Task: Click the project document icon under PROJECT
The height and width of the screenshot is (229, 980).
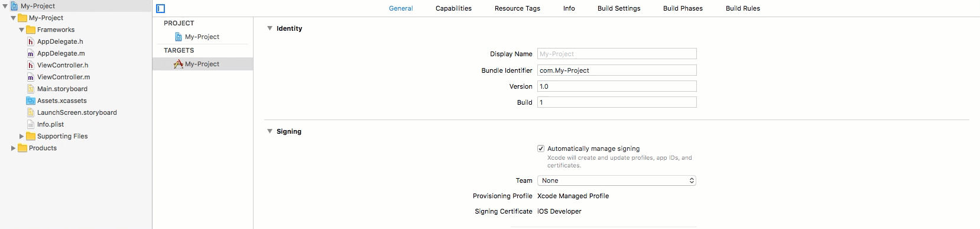Action: click(179, 37)
